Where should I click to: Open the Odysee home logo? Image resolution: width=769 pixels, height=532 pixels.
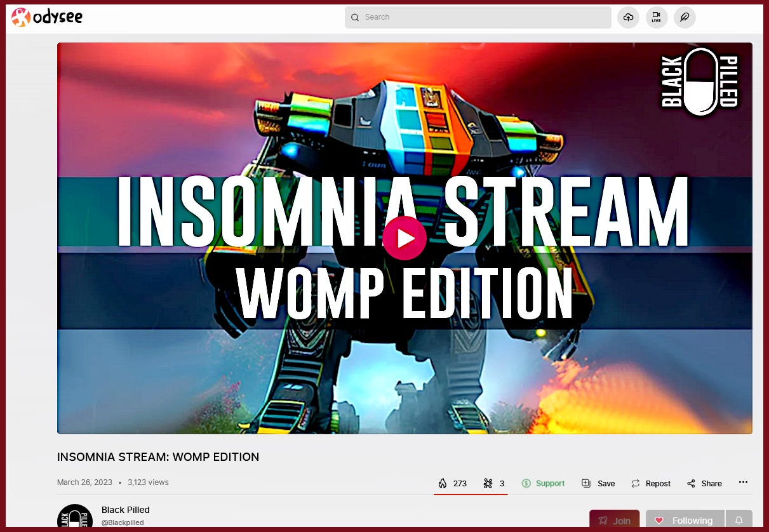point(47,17)
